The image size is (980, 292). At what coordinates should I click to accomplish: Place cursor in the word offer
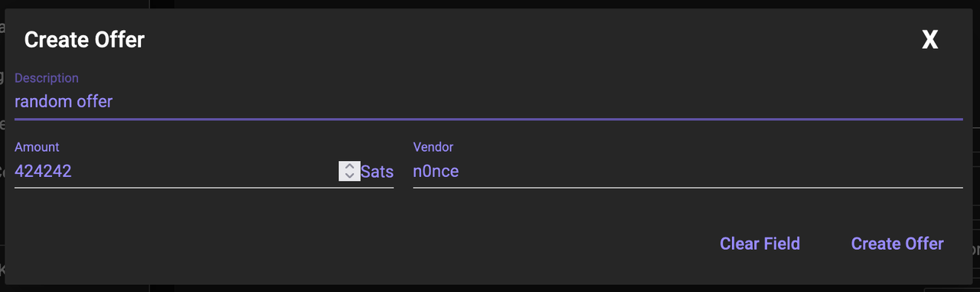pyautogui.click(x=96, y=101)
